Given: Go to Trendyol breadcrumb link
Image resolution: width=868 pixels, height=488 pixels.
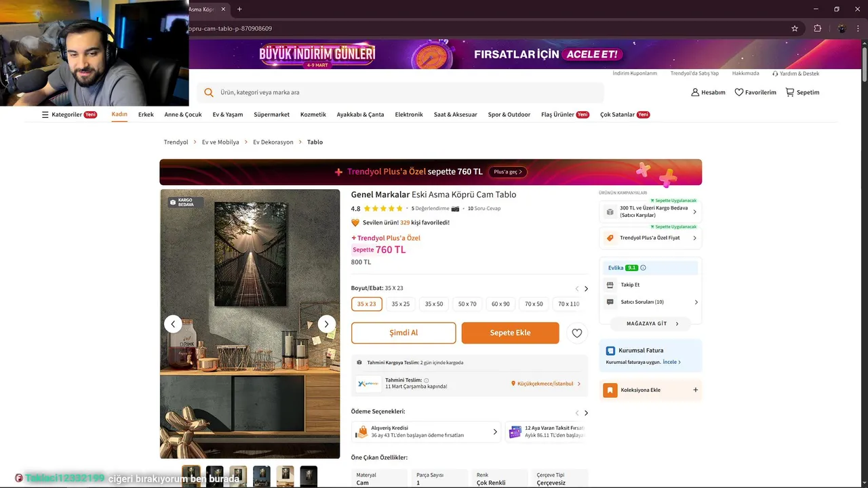Looking at the screenshot, I should click(x=176, y=142).
